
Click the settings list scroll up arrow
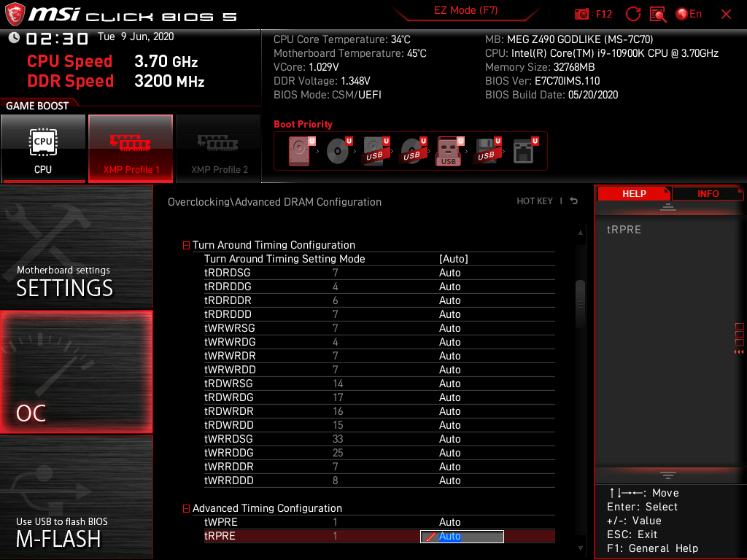coord(580,233)
